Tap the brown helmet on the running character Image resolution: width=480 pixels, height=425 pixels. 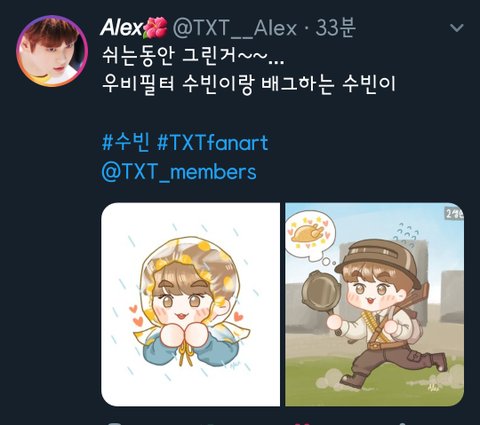(x=378, y=261)
